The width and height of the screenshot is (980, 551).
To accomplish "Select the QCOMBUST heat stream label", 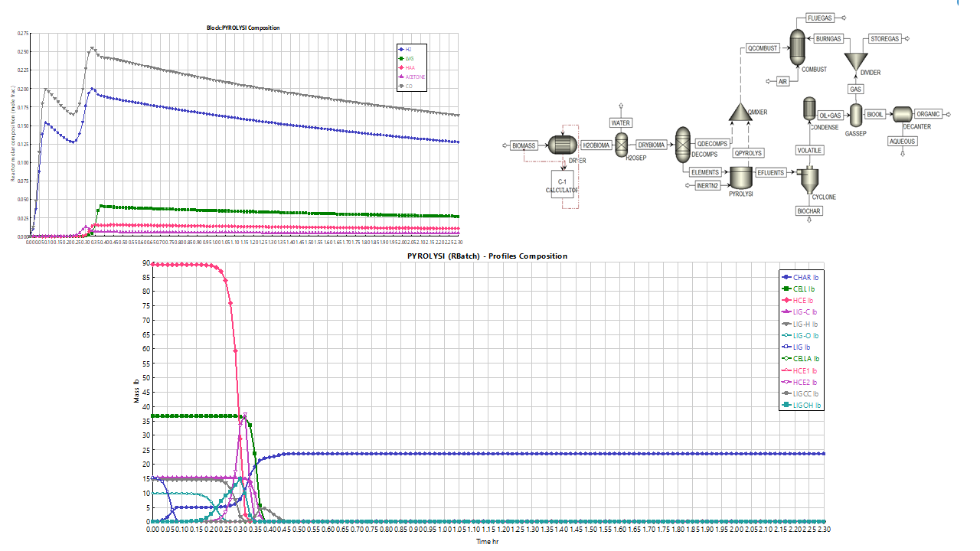I will point(763,48).
